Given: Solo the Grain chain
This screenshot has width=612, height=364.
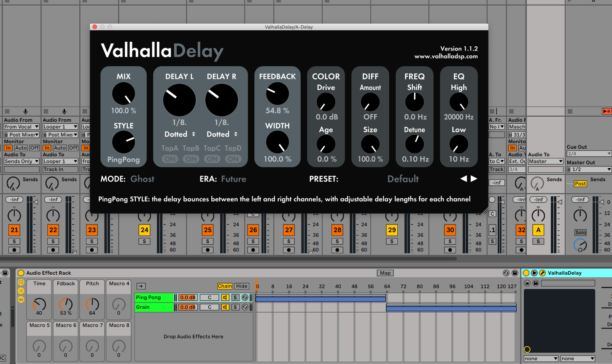Looking at the screenshot, I should pos(235,307).
